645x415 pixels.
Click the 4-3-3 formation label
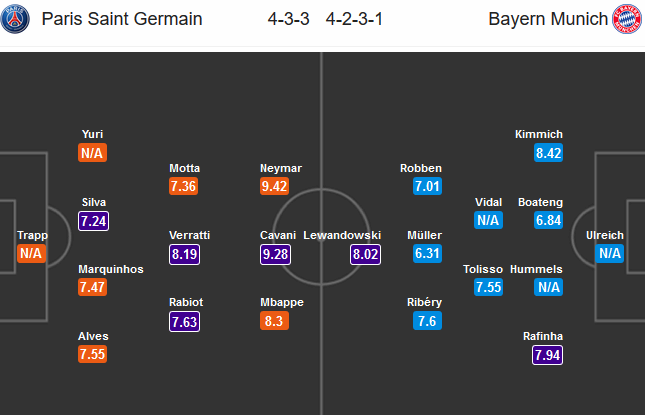point(288,19)
